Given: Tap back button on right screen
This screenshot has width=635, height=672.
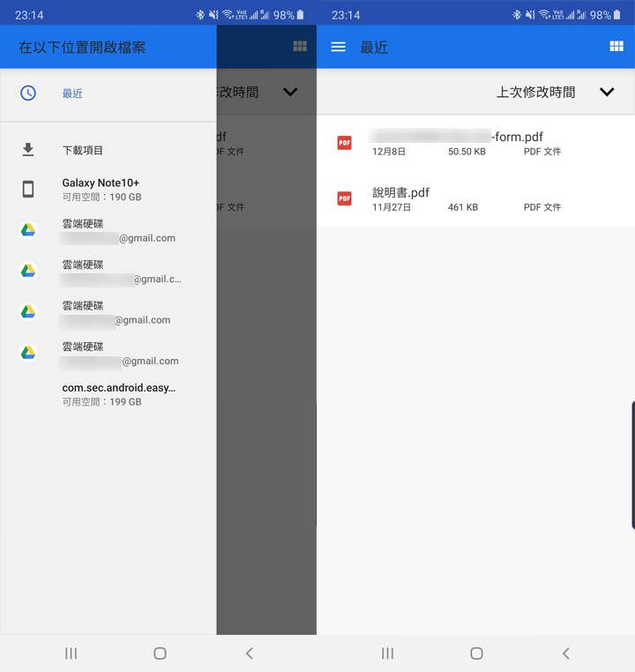Looking at the screenshot, I should [566, 653].
